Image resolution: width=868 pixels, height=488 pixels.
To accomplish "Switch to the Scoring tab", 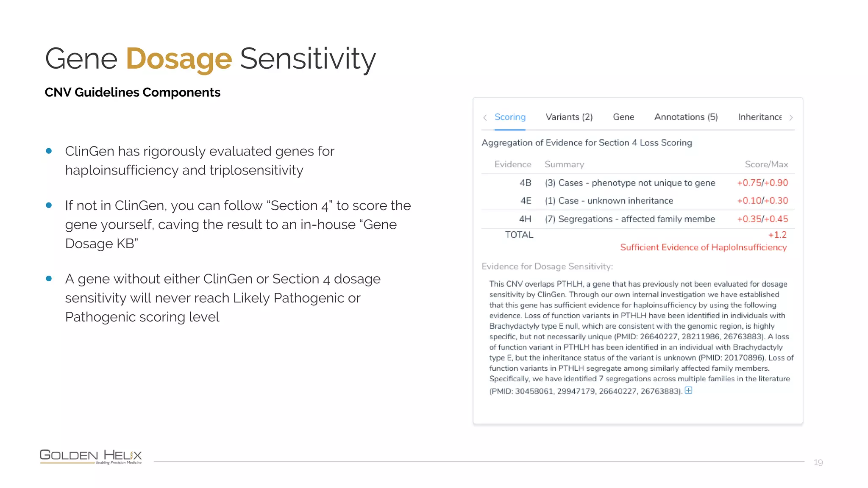I will tap(510, 117).
